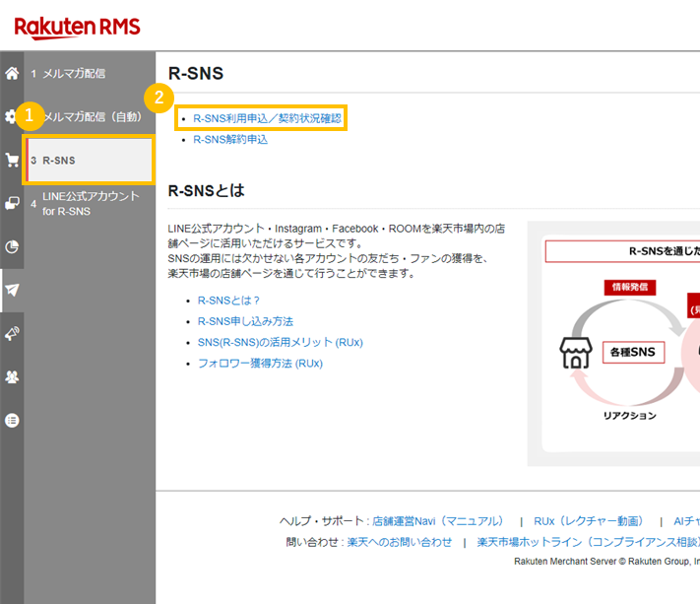Open the R-SNS解約申込 link
The image size is (700, 604).
click(x=230, y=140)
